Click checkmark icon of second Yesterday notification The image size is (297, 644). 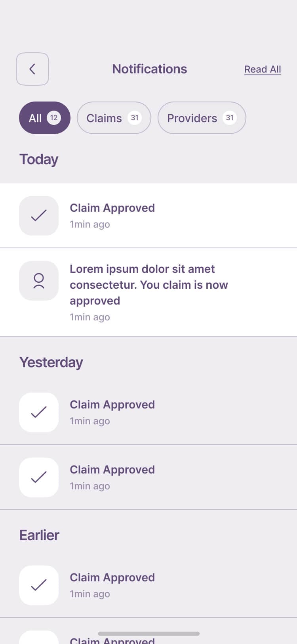click(39, 477)
